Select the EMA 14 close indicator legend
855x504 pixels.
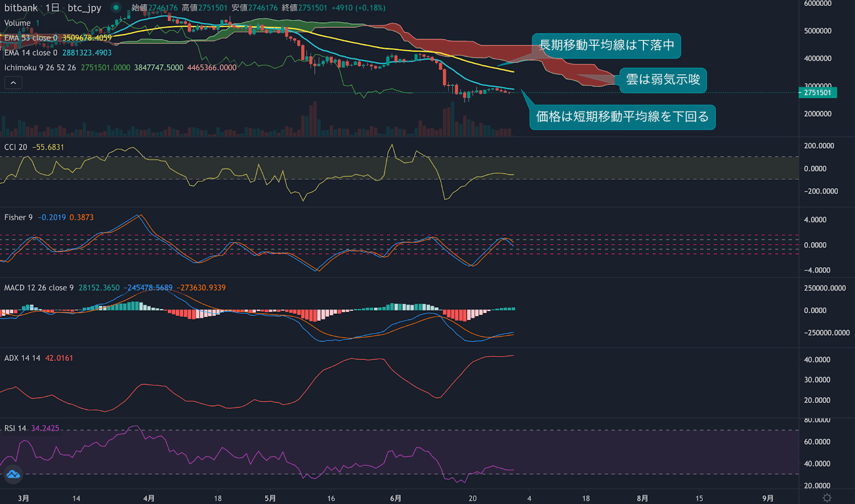30,53
